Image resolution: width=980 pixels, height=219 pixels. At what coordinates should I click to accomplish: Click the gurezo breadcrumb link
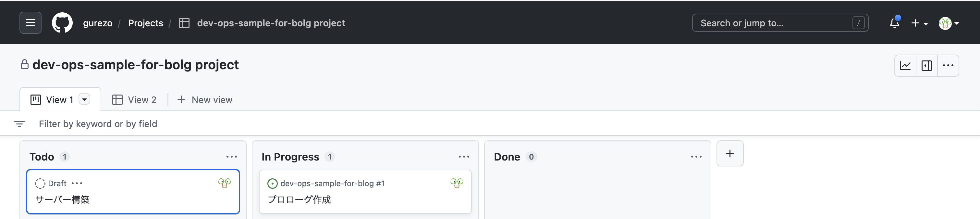coord(98,23)
